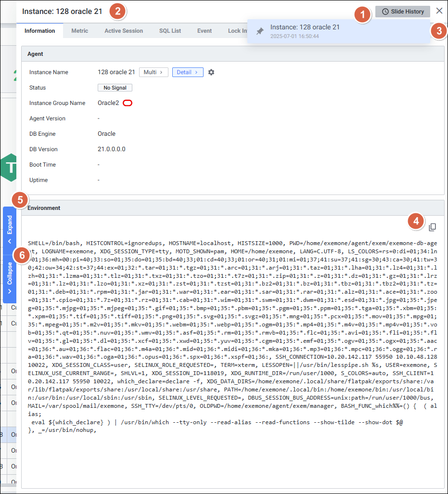This screenshot has width=448, height=494.
Task: Go to the SQL List tab
Action: coord(170,31)
